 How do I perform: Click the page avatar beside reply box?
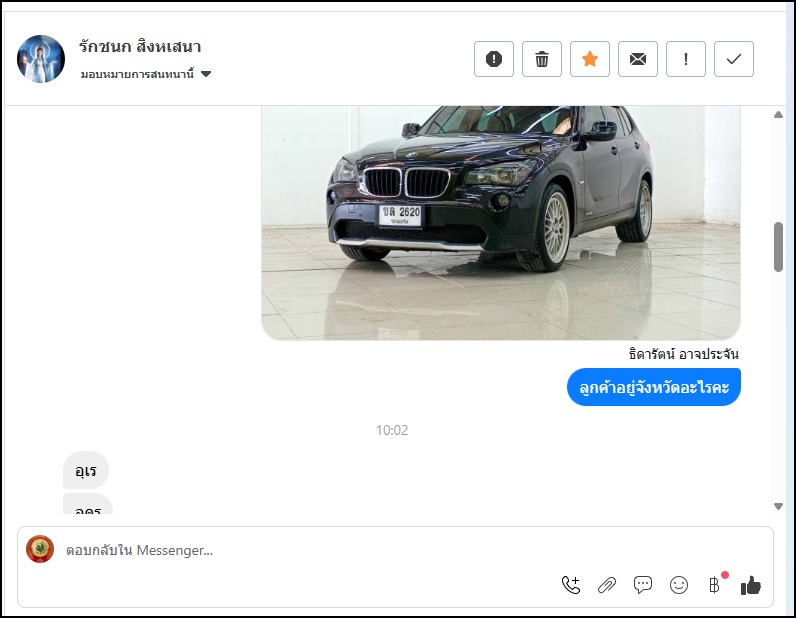40,549
